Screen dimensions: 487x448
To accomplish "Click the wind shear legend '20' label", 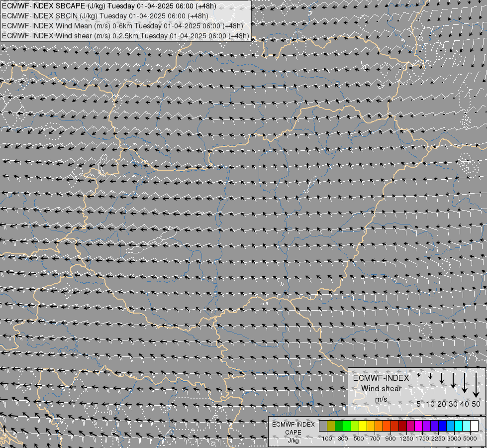I will pos(442,404).
